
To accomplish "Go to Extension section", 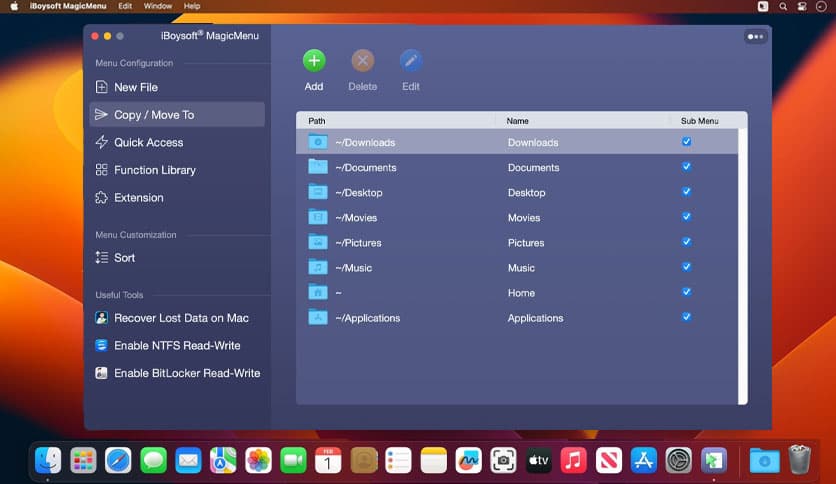I will pyautogui.click(x=177, y=198).
